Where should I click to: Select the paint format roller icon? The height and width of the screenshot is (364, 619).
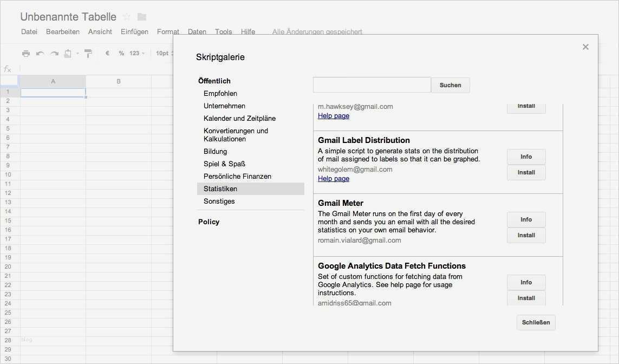88,53
